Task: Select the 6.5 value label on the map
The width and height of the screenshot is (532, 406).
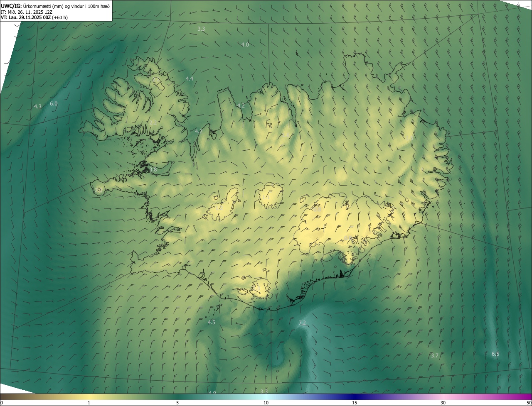Action: pyautogui.click(x=495, y=354)
